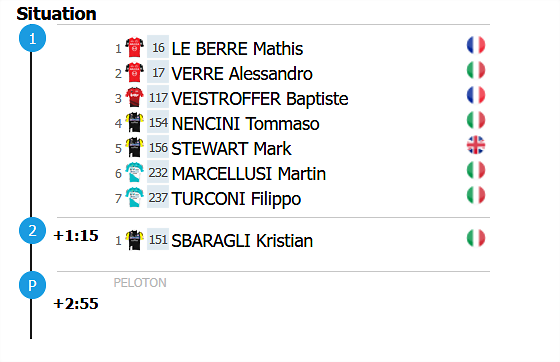Click the red jersey icon beside LE BERRE Mathis
Image resolution: width=560 pixels, height=362 pixels.
(135, 47)
